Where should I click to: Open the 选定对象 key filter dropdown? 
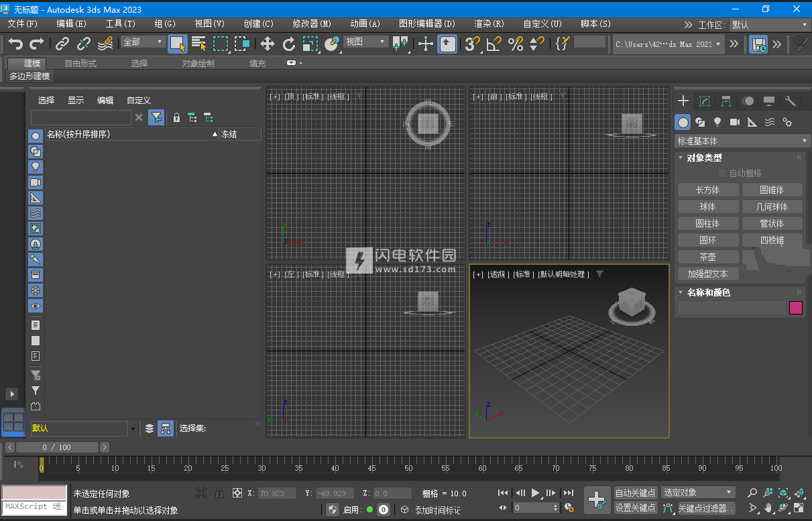coord(698,493)
